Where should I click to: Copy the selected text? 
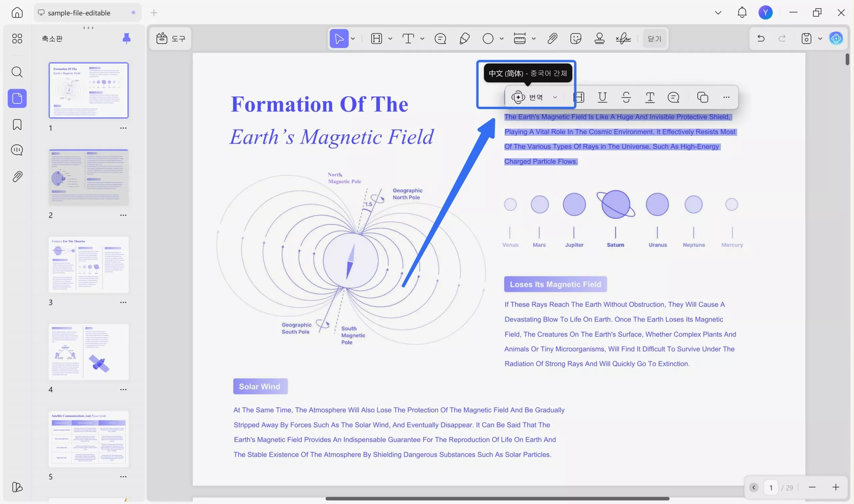703,97
